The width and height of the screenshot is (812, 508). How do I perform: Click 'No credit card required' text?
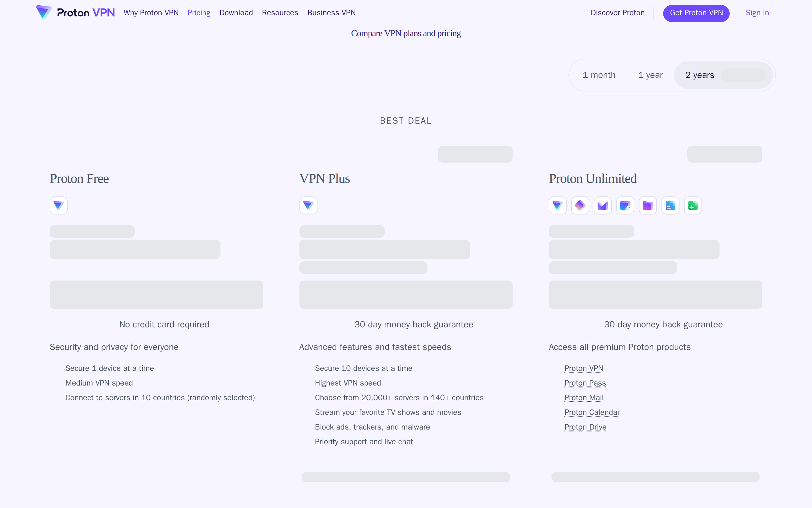click(164, 325)
